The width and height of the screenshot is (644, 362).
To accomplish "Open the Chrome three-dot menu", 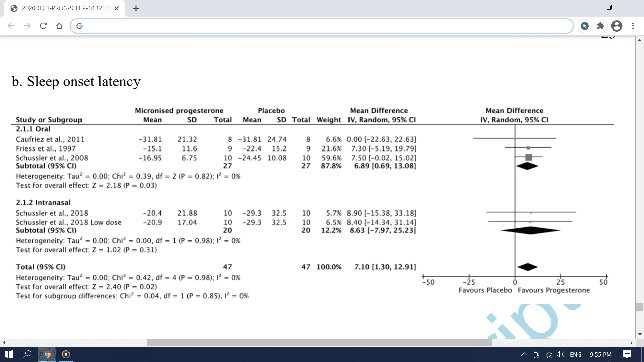I will [x=633, y=26].
